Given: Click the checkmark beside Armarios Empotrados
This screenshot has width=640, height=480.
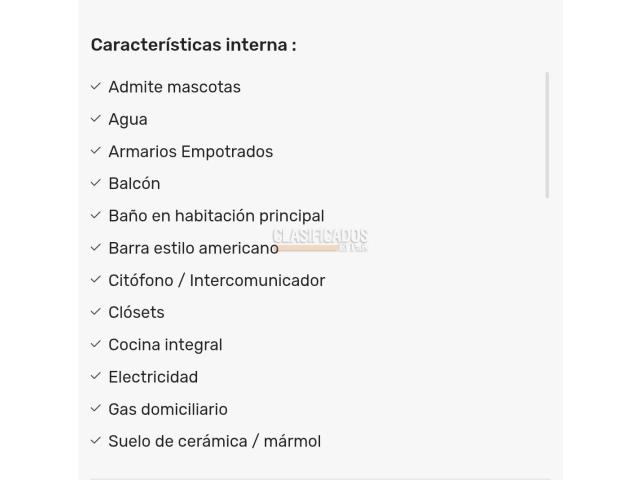Looking at the screenshot, I should (x=96, y=151).
